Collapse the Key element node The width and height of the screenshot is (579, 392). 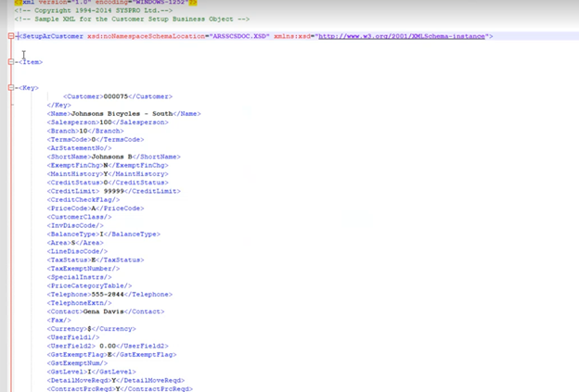[x=11, y=88]
